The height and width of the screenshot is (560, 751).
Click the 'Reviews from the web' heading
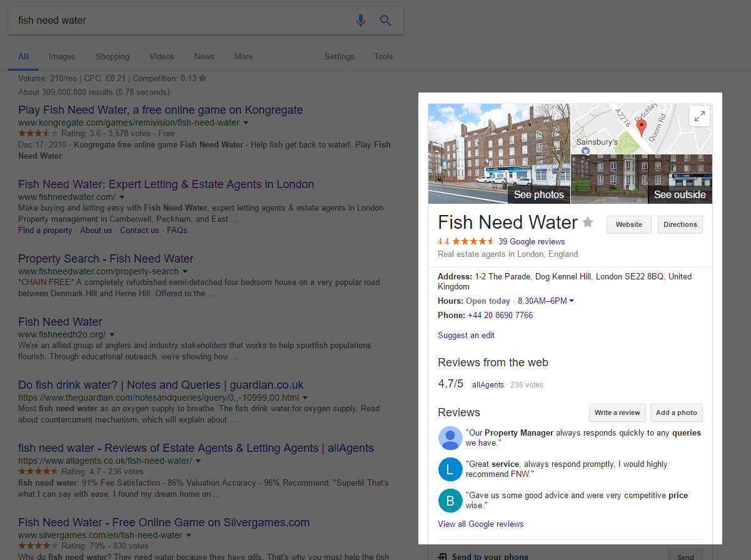(x=493, y=362)
